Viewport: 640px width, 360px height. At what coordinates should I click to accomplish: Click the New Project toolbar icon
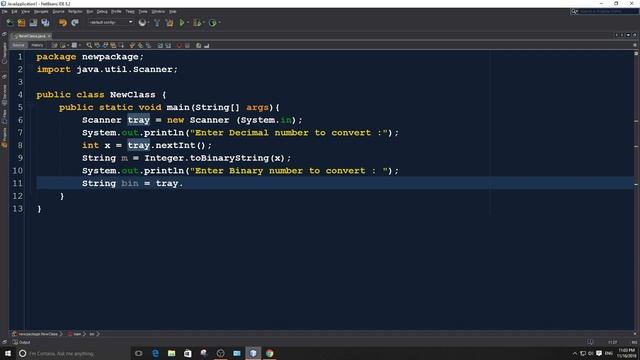[x=21, y=23]
